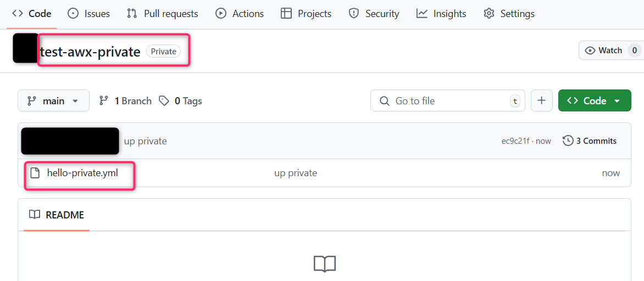Focus the Go to file search field
The image size is (644, 281).
[448, 100]
